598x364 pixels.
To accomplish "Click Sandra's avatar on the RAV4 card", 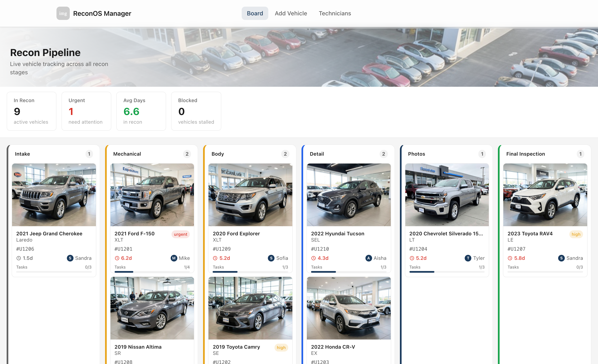I will [x=561, y=258].
